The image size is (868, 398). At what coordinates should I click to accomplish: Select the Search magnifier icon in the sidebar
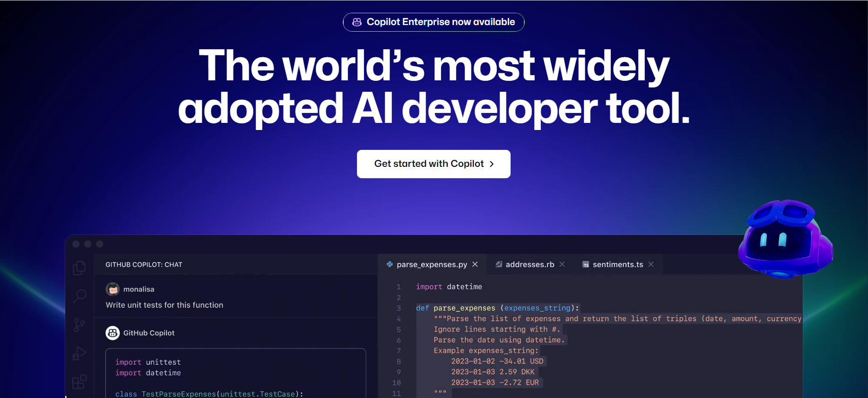[79, 296]
